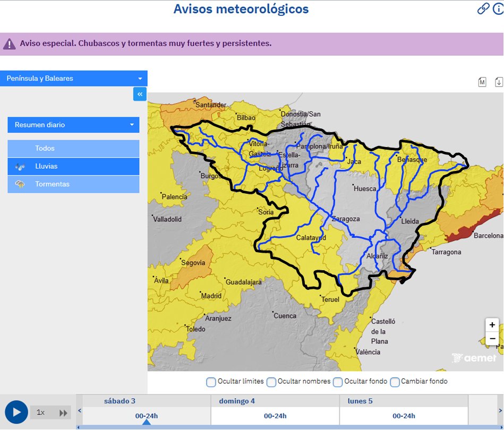Click the Guadalajara label on map

tap(244, 282)
